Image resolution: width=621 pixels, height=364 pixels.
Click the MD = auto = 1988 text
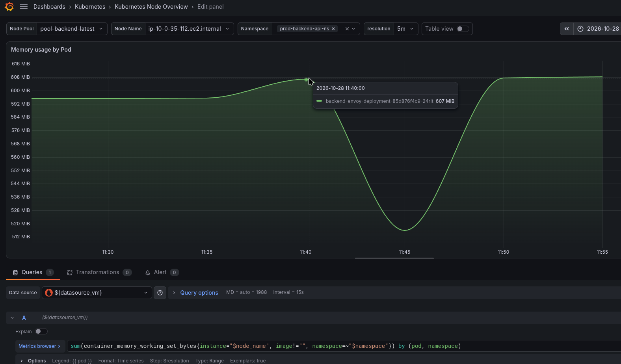coord(246,292)
